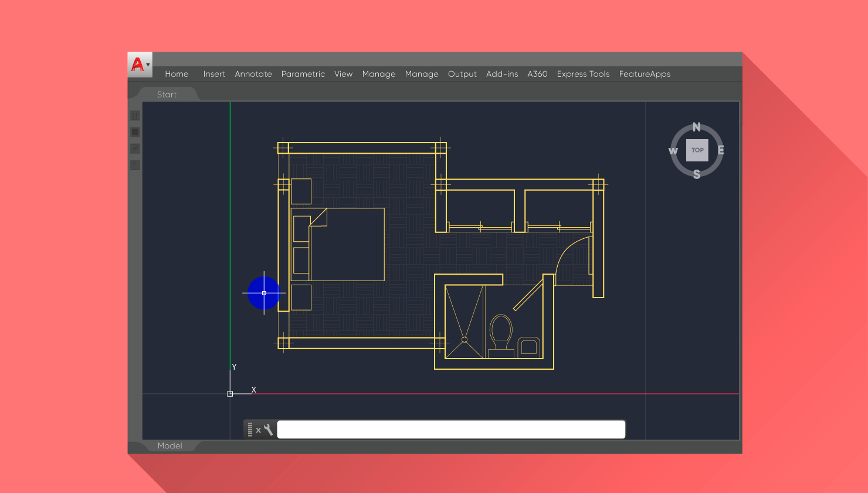Expand the AutoCAD logo dropdown arrow
The width and height of the screenshot is (868, 493).
(x=148, y=66)
